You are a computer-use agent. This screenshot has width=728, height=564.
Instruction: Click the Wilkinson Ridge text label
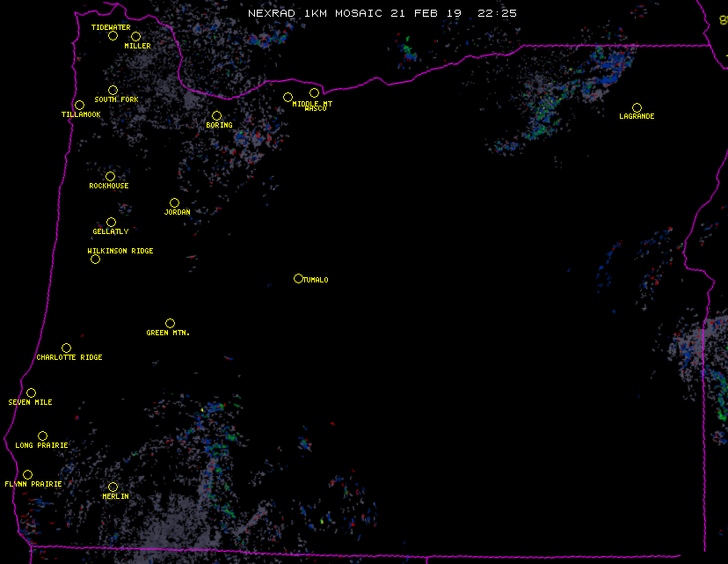pyautogui.click(x=120, y=252)
